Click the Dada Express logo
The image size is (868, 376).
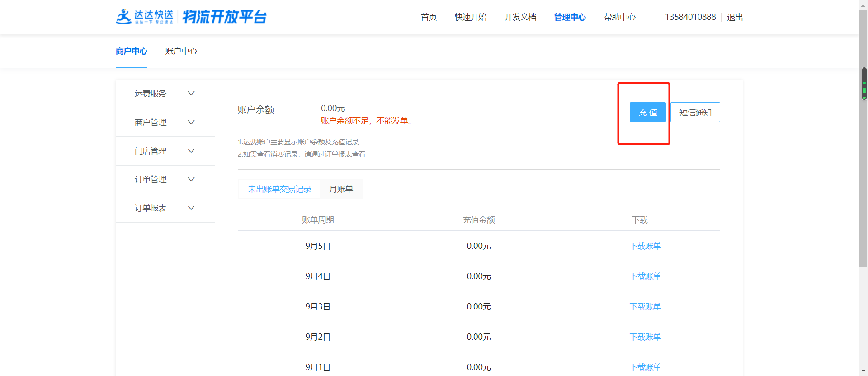[x=145, y=17]
